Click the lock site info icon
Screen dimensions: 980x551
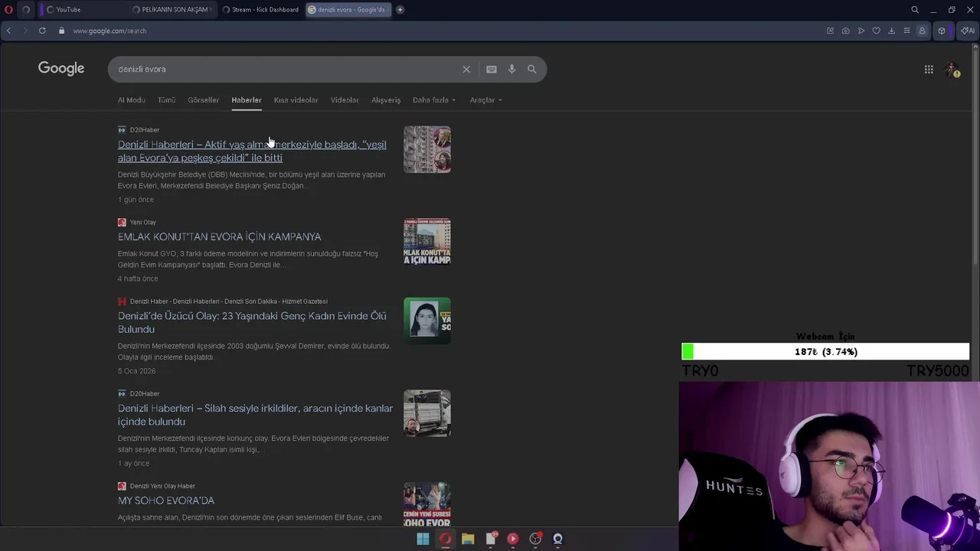62,31
